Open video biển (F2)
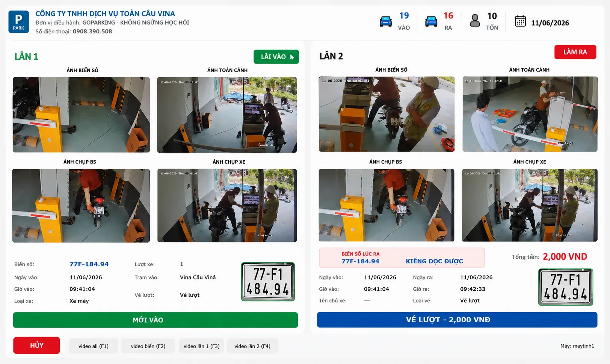The height and width of the screenshot is (364, 610). point(148,346)
